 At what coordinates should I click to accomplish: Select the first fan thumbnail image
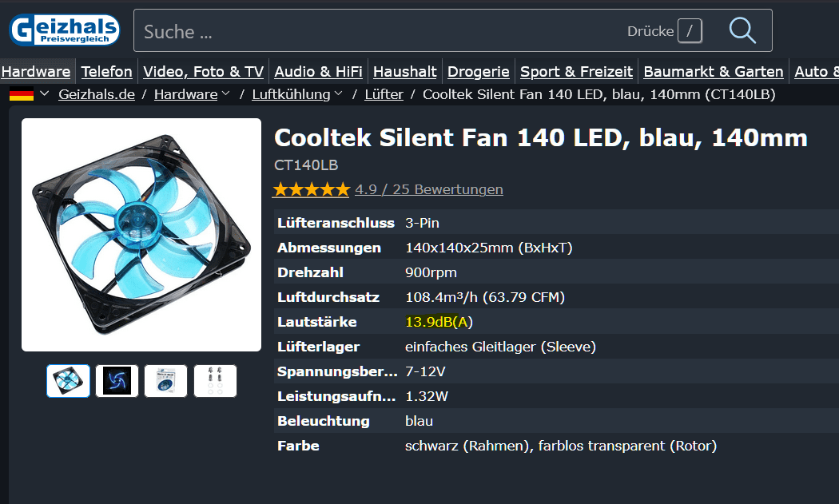[x=68, y=381]
